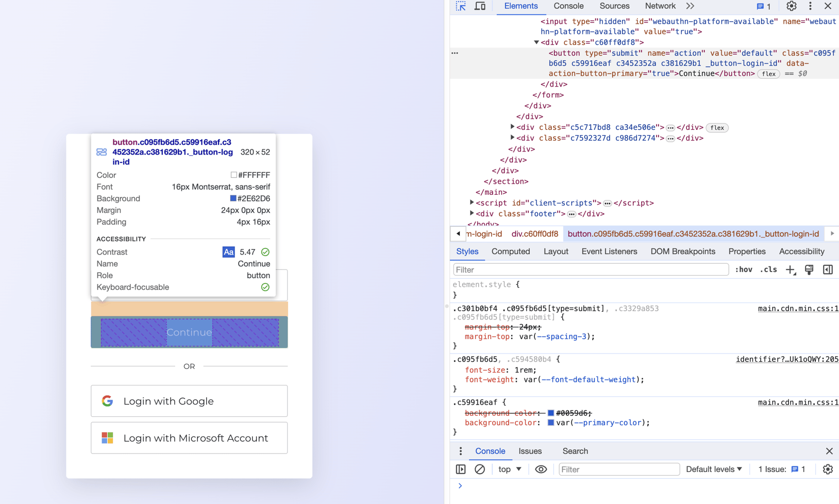839x504 pixels.
Task: Expand ellipsis in div c5c717bd8 node
Action: point(670,128)
